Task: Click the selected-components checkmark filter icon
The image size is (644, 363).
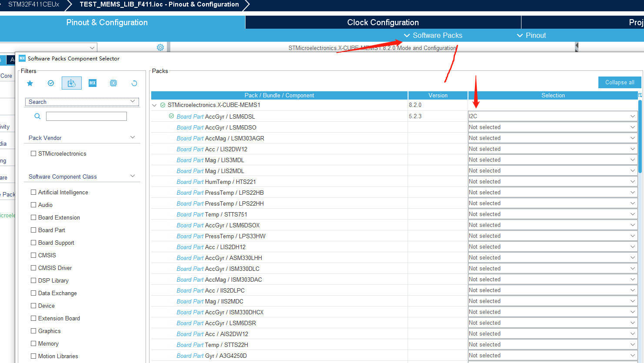Action: pos(51,83)
